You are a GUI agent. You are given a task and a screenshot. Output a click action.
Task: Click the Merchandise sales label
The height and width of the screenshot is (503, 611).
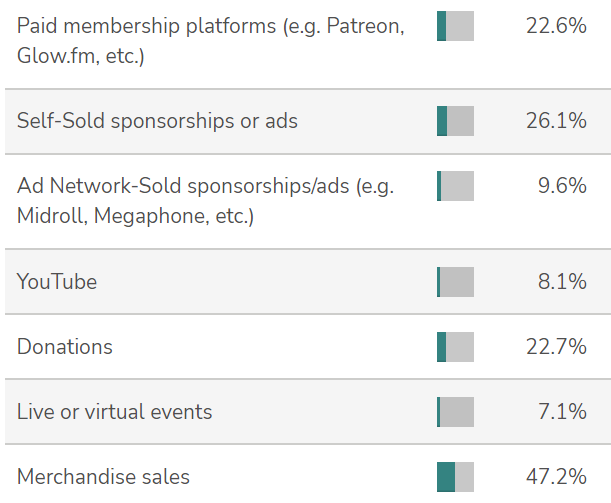(x=103, y=477)
